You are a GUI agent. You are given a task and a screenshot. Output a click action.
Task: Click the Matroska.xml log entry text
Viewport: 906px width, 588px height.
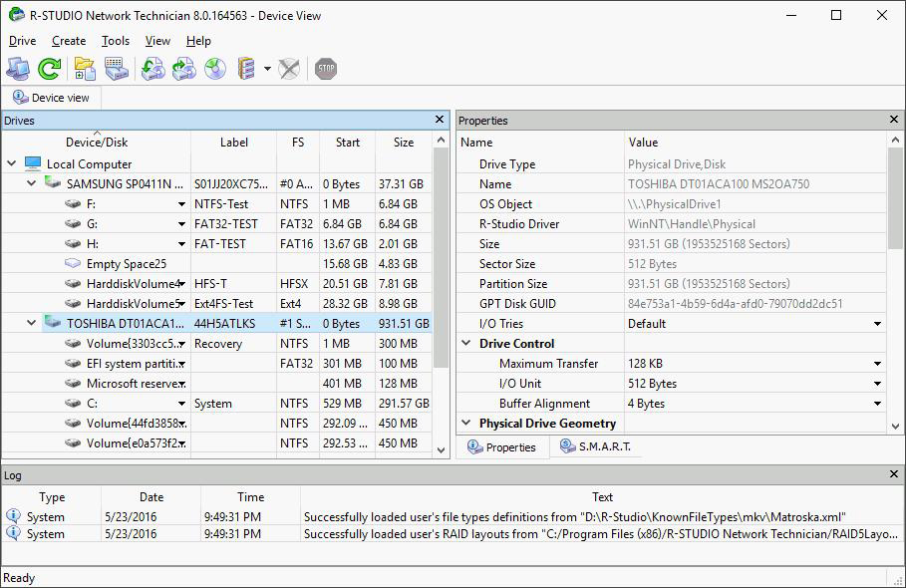point(574,516)
